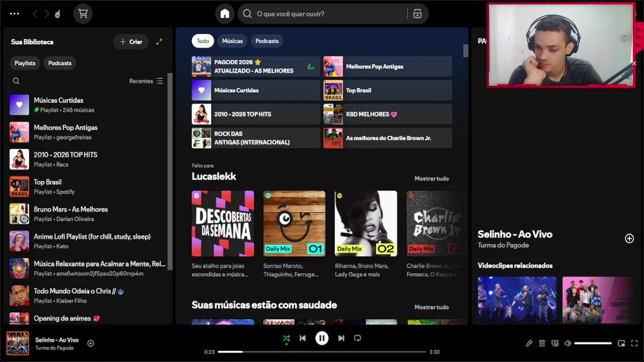Open Recentes sort options

pyautogui.click(x=146, y=81)
